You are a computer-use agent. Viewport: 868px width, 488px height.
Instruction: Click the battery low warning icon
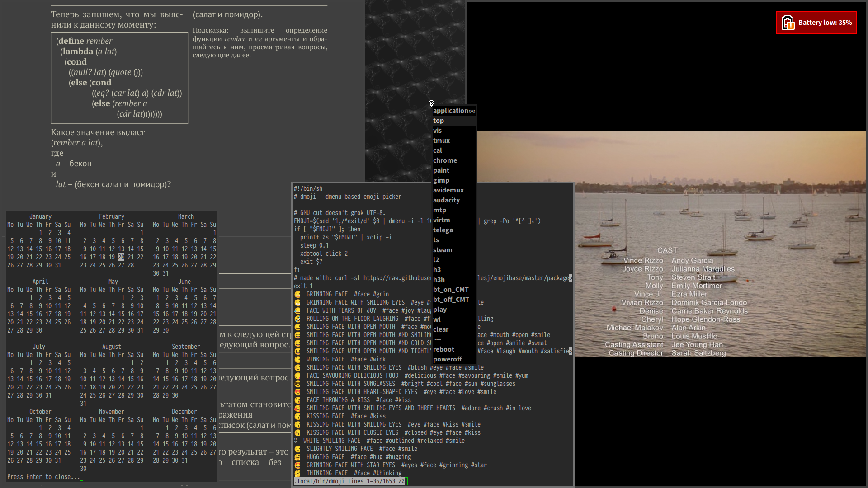pos(788,23)
